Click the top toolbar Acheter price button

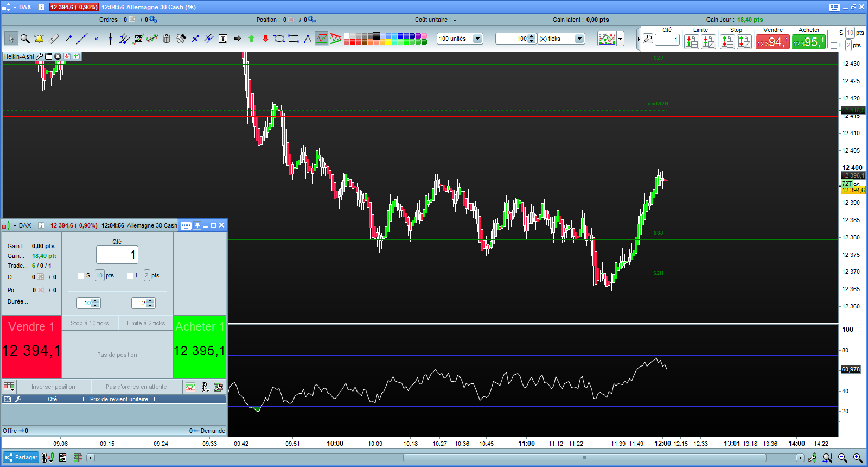click(x=808, y=42)
